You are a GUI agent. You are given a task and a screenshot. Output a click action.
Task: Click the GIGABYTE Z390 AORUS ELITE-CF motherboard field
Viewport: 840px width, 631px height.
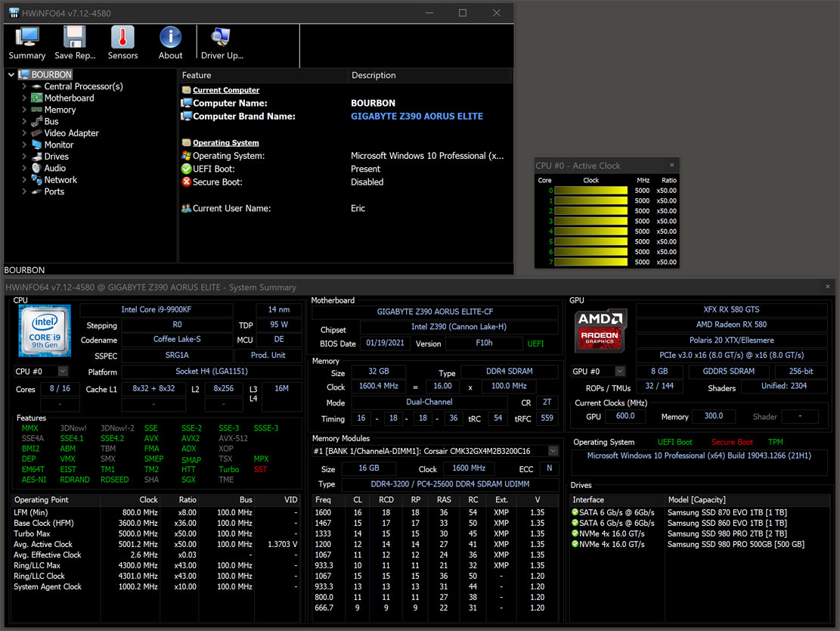coord(435,312)
